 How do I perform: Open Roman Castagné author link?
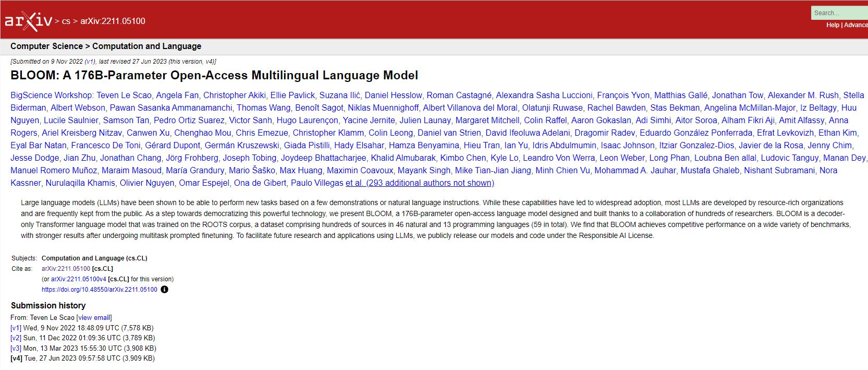click(x=459, y=95)
